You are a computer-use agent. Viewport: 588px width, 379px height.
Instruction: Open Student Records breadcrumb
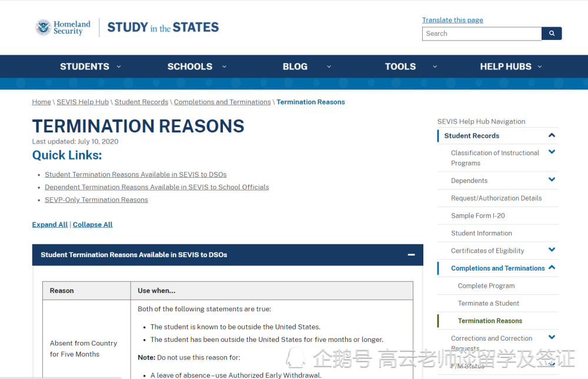141,102
